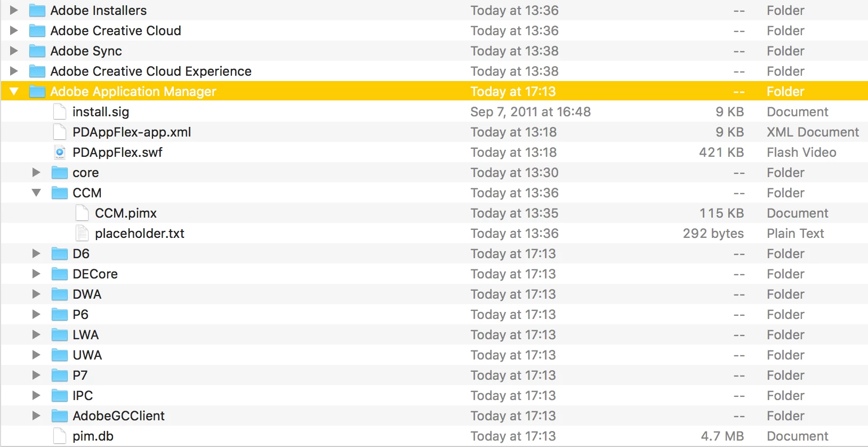This screenshot has width=868, height=447.
Task: Collapse the CCM folder
Action: point(36,193)
